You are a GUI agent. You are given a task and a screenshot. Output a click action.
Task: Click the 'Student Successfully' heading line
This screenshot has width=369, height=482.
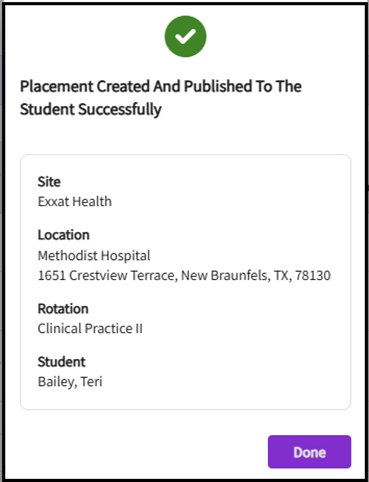click(91, 110)
